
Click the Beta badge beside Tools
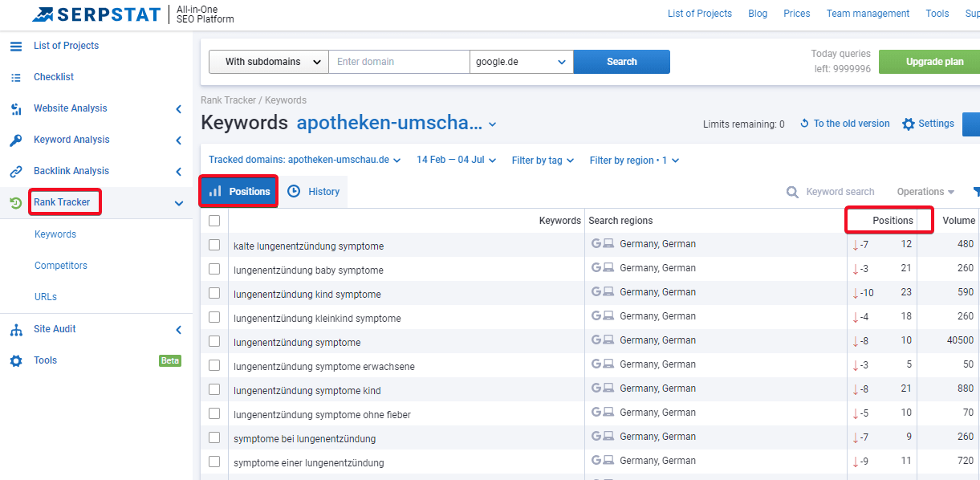tap(170, 360)
